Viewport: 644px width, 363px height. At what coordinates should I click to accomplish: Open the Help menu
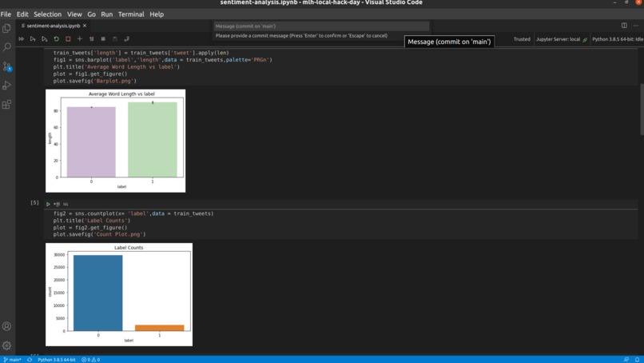157,14
